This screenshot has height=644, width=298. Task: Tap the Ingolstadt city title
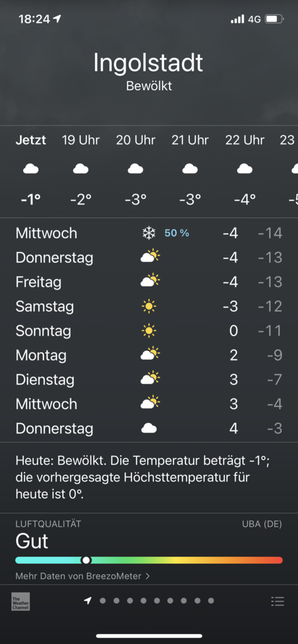pos(148,63)
